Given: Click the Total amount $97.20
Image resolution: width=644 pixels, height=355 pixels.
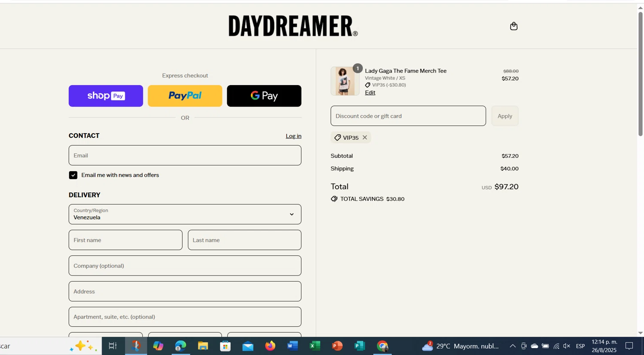Looking at the screenshot, I should coord(506,187).
